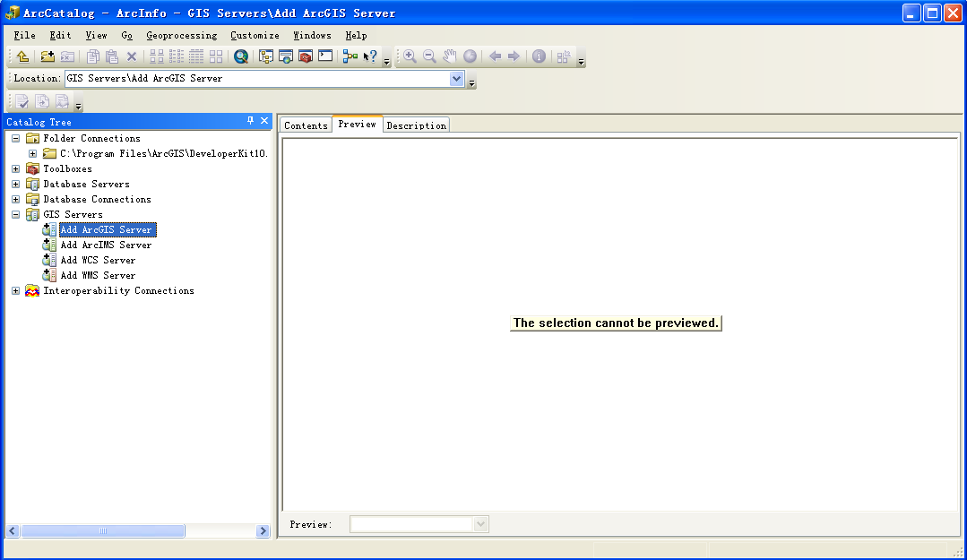Screen dimensions: 967x560
Task: Switch contents to Thumbnails view icon
Action: 216,56
